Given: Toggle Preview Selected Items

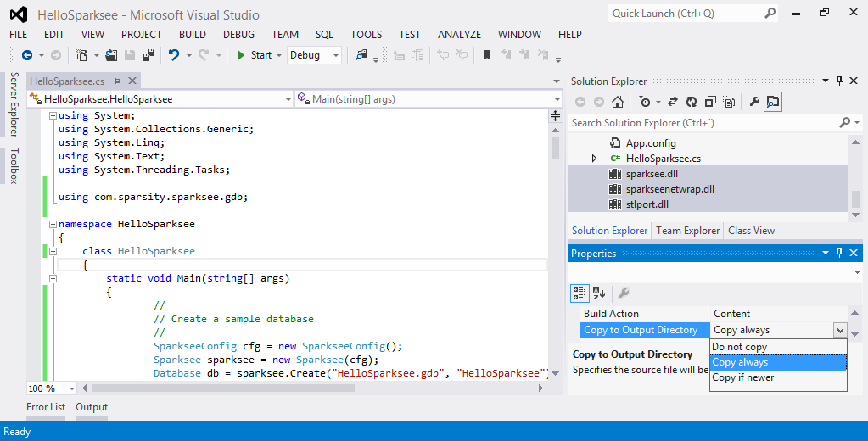Looking at the screenshot, I should tap(773, 102).
